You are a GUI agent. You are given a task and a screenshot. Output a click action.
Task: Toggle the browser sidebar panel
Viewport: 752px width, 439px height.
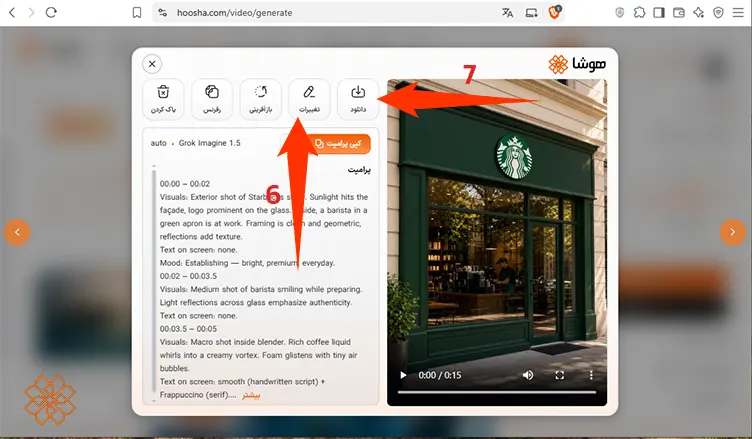coord(659,12)
